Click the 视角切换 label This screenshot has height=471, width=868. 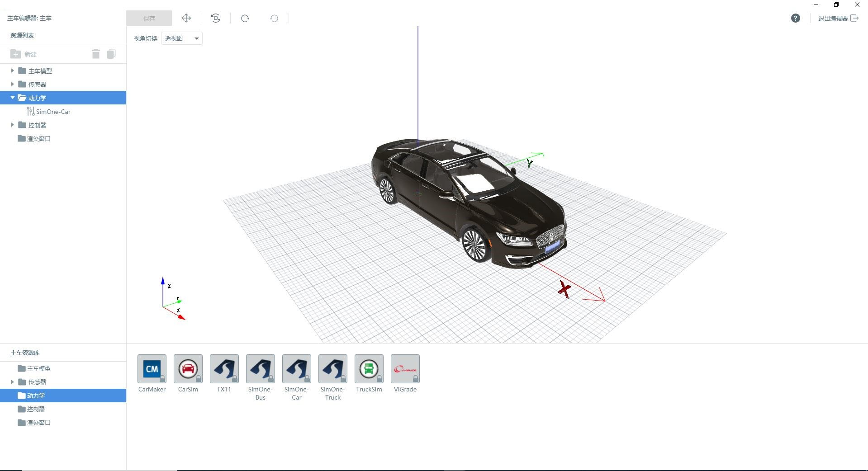pos(145,38)
